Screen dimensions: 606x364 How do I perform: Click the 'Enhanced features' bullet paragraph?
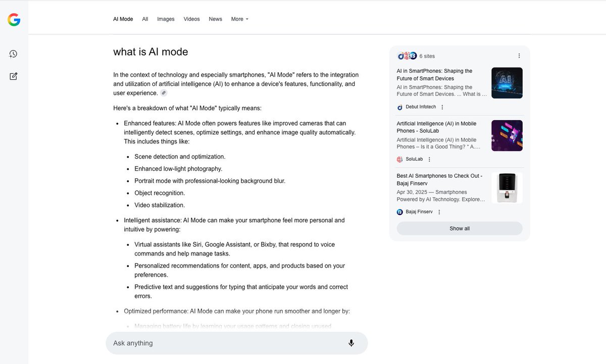click(240, 132)
